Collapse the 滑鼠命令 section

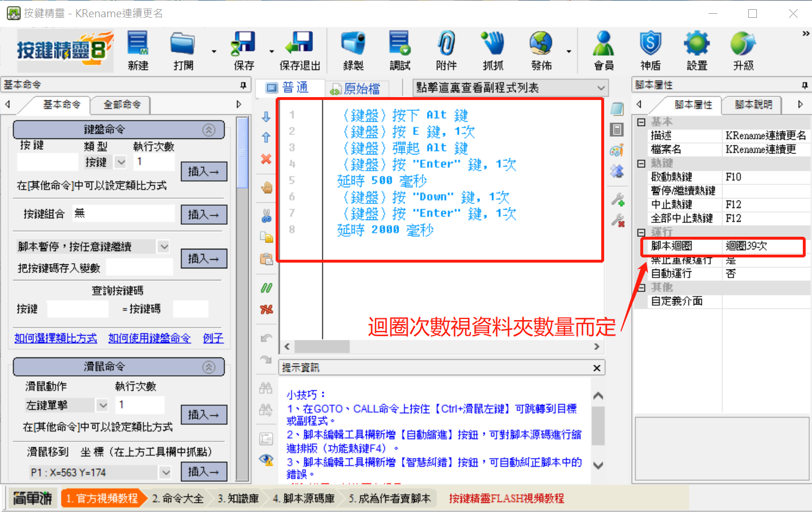pos(209,367)
